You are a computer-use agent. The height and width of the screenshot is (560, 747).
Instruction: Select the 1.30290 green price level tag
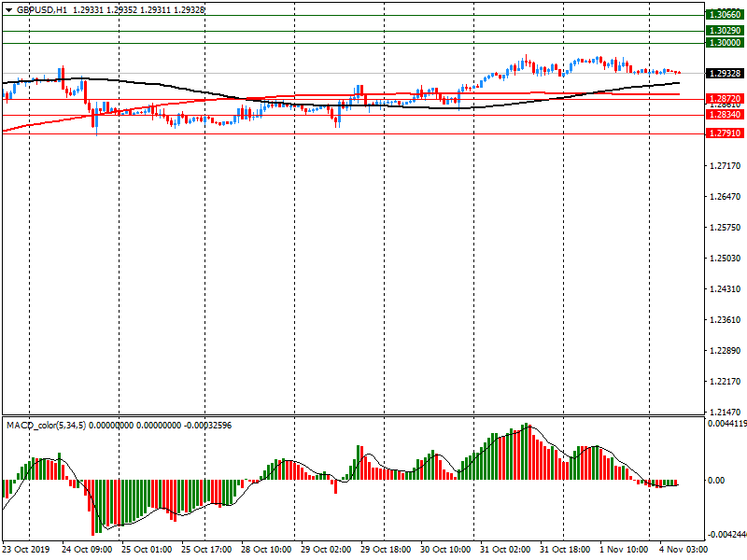tap(725, 31)
